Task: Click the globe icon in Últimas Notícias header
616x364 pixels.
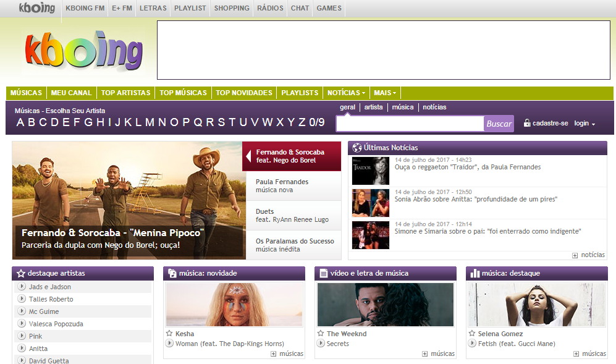Action: (x=357, y=148)
